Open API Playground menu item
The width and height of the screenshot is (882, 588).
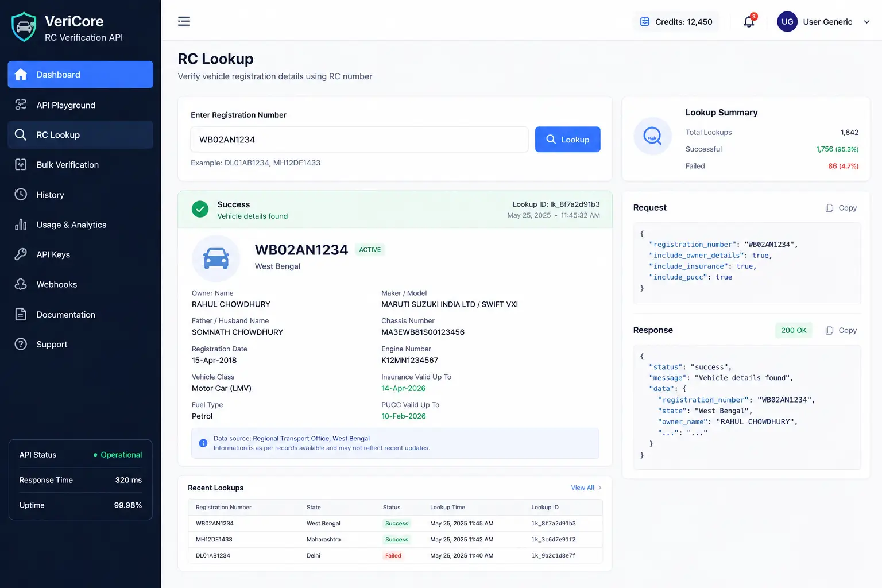(80, 105)
